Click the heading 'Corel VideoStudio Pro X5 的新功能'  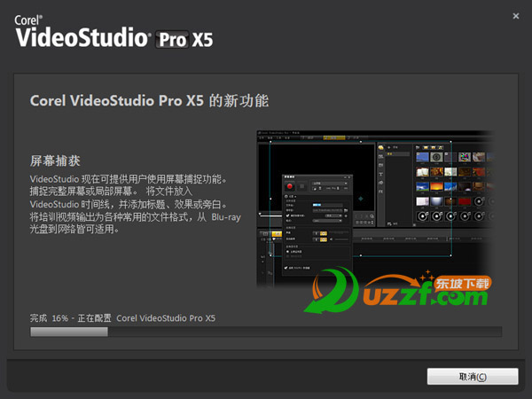pyautogui.click(x=149, y=101)
